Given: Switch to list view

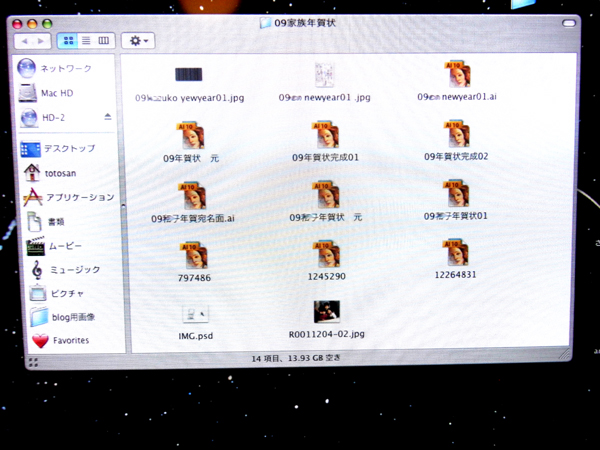Looking at the screenshot, I should click(x=86, y=41).
